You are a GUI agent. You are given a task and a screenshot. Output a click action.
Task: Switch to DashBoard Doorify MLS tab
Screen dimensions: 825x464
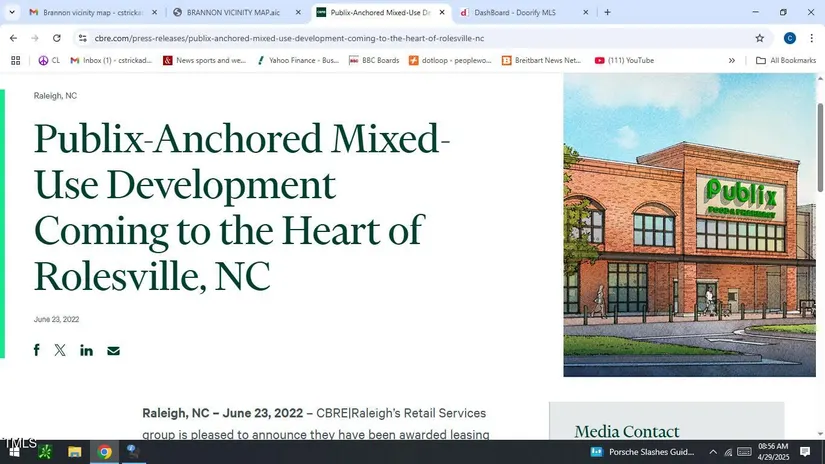point(518,12)
